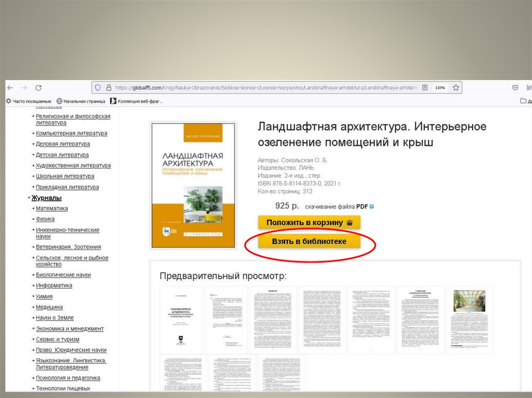The height and width of the screenshot is (398, 532).
Task: Toggle reader view icon in address bar
Action: [425, 88]
